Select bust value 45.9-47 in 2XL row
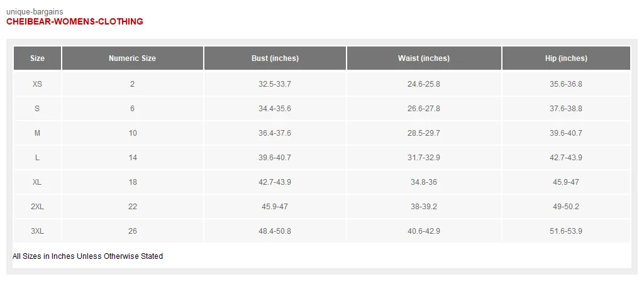Image resolution: width=644 pixels, height=284 pixels. pyautogui.click(x=275, y=207)
